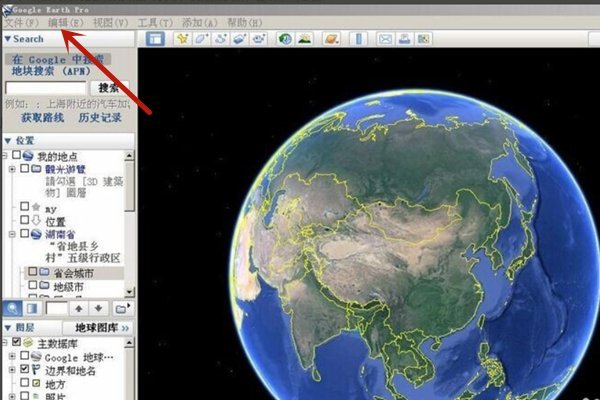
Task: Collapse the 图层 panel triangle
Action: 8,328
